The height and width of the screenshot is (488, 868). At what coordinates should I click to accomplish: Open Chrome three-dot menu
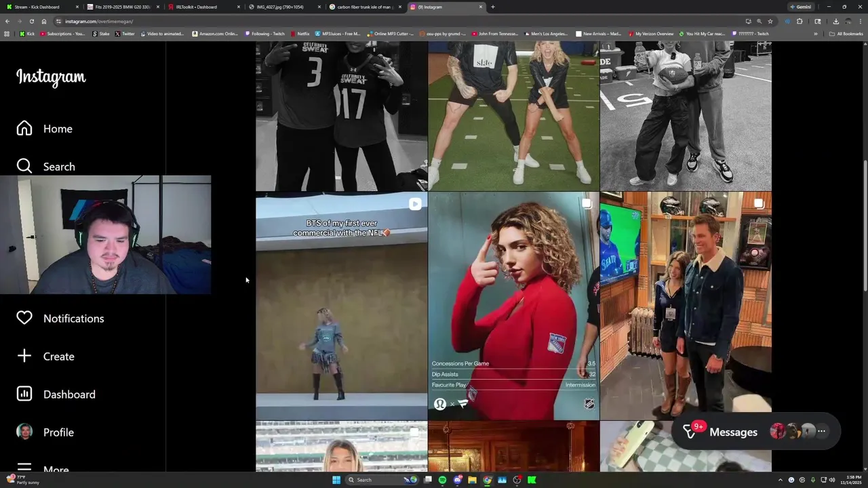pyautogui.click(x=861, y=21)
